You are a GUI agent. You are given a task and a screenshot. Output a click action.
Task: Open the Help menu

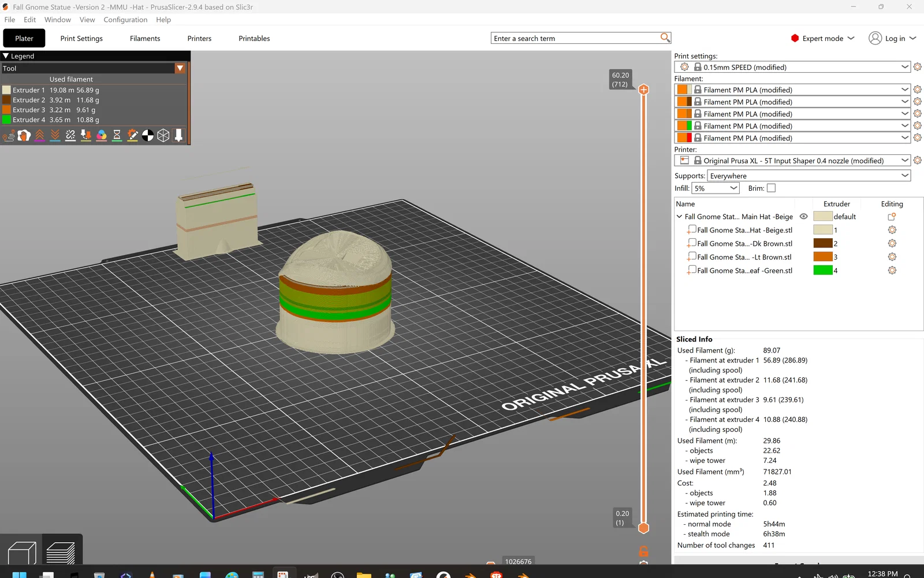(x=163, y=20)
